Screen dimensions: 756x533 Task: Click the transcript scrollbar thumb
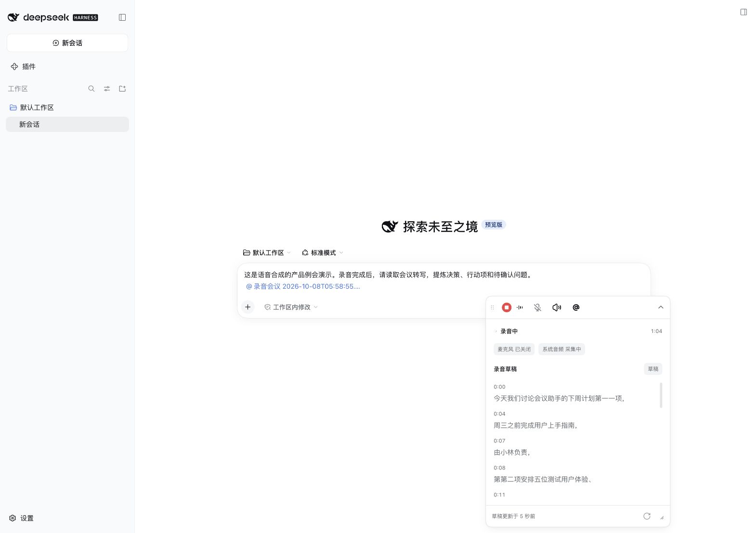(x=661, y=395)
